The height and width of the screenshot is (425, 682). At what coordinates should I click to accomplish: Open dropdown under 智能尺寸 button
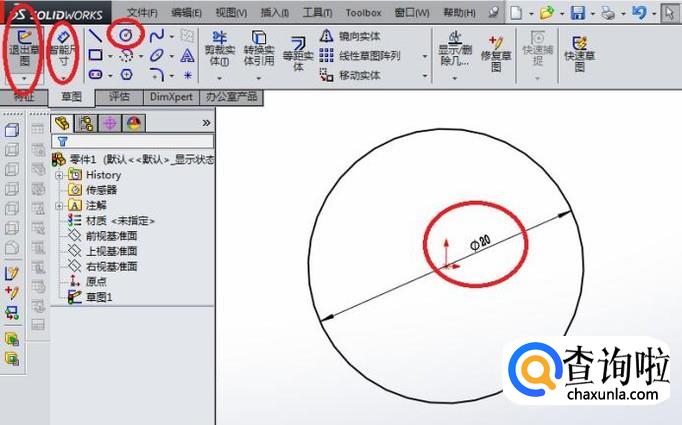pyautogui.click(x=64, y=78)
